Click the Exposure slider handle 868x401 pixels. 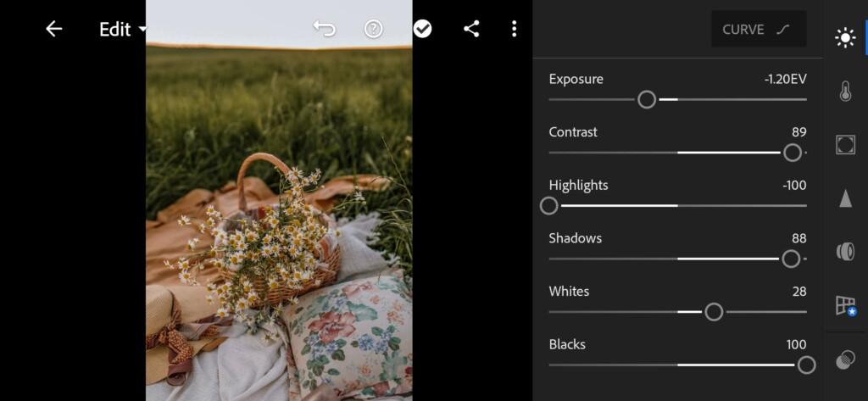pyautogui.click(x=647, y=100)
